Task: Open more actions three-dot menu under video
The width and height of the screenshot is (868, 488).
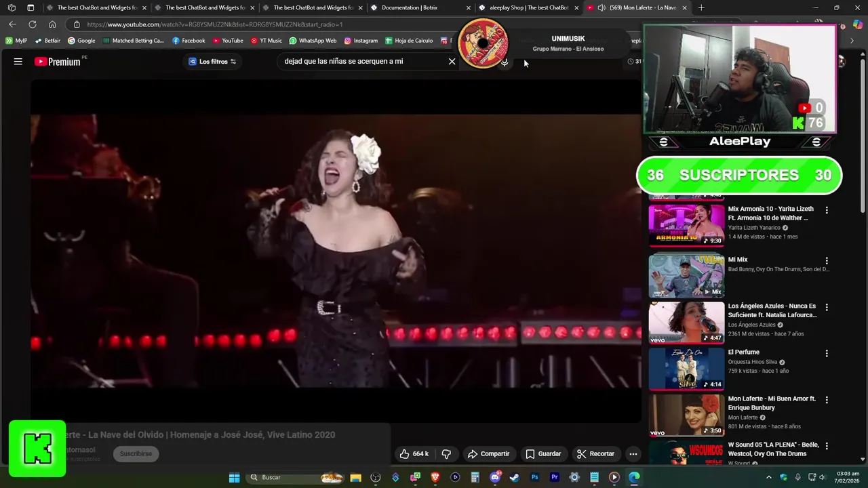Action: (633, 453)
